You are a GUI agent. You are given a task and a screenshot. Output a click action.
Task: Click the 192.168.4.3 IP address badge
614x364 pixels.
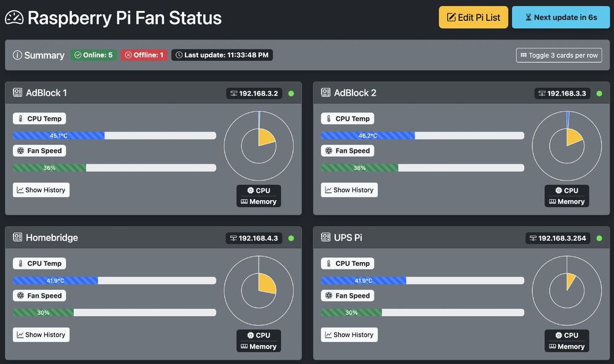pyautogui.click(x=254, y=238)
